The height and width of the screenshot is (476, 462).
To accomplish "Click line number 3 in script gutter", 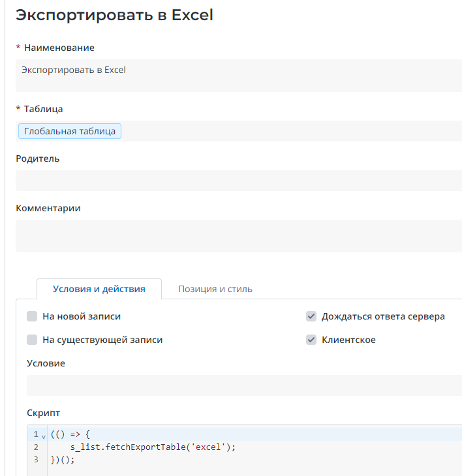I will [36, 459].
